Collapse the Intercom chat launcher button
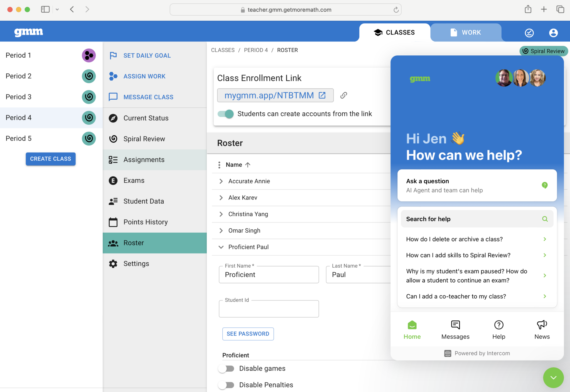This screenshot has height=392, width=570. (x=553, y=378)
